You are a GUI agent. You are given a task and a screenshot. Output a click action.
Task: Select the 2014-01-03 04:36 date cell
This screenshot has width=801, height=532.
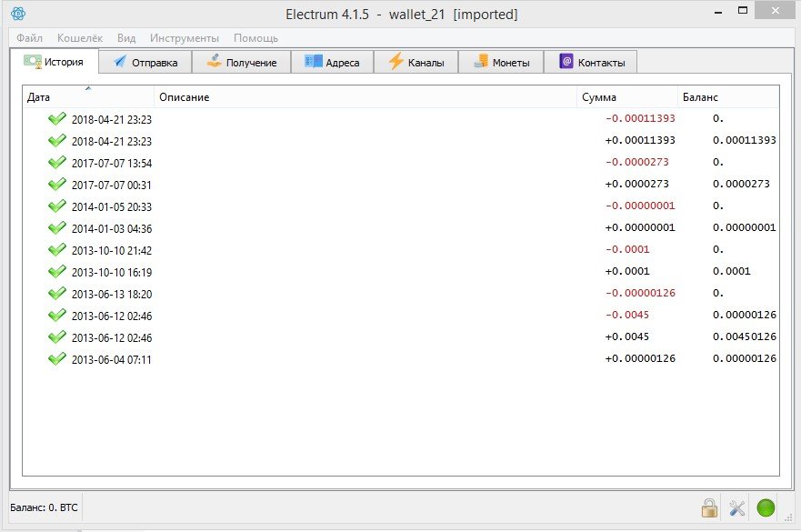[112, 228]
